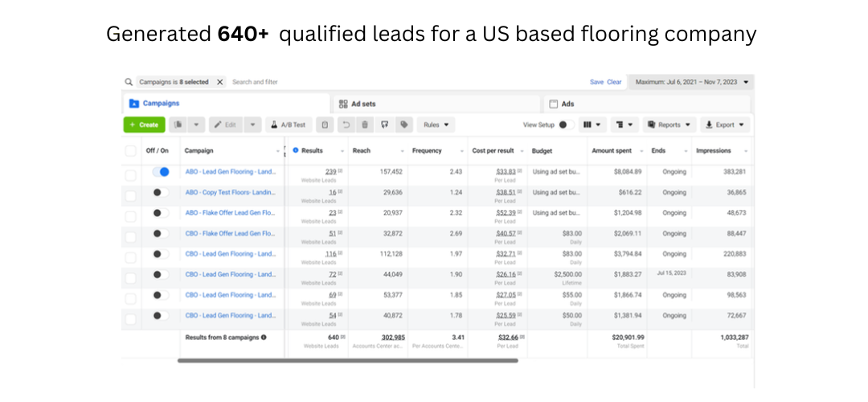The width and height of the screenshot is (868, 402).
Task: Switch to the Ads tab
Action: click(x=646, y=104)
